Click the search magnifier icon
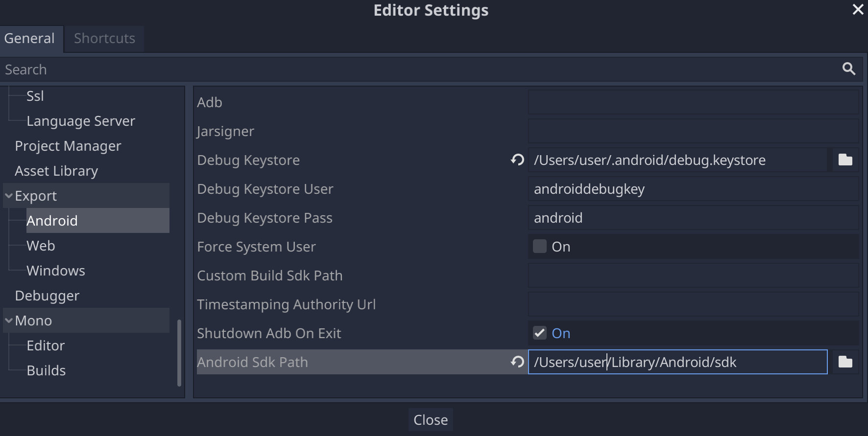This screenshot has height=436, width=868. coord(849,69)
